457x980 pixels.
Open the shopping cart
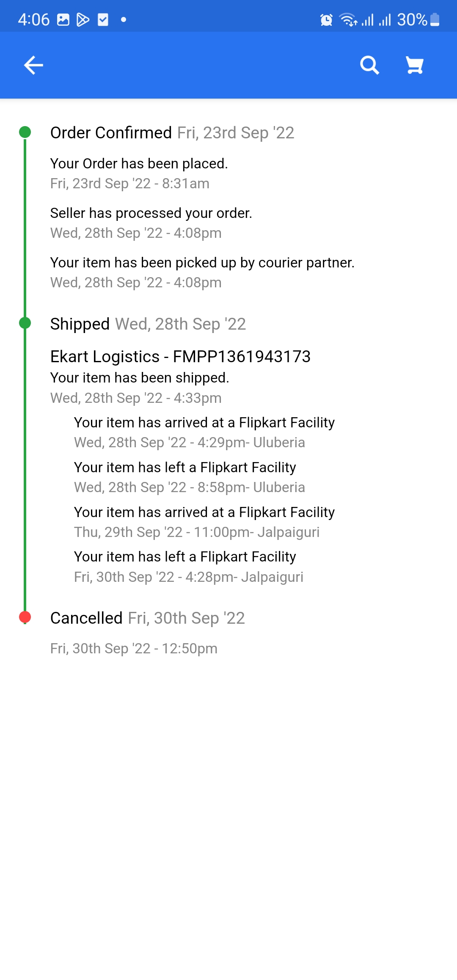point(414,65)
